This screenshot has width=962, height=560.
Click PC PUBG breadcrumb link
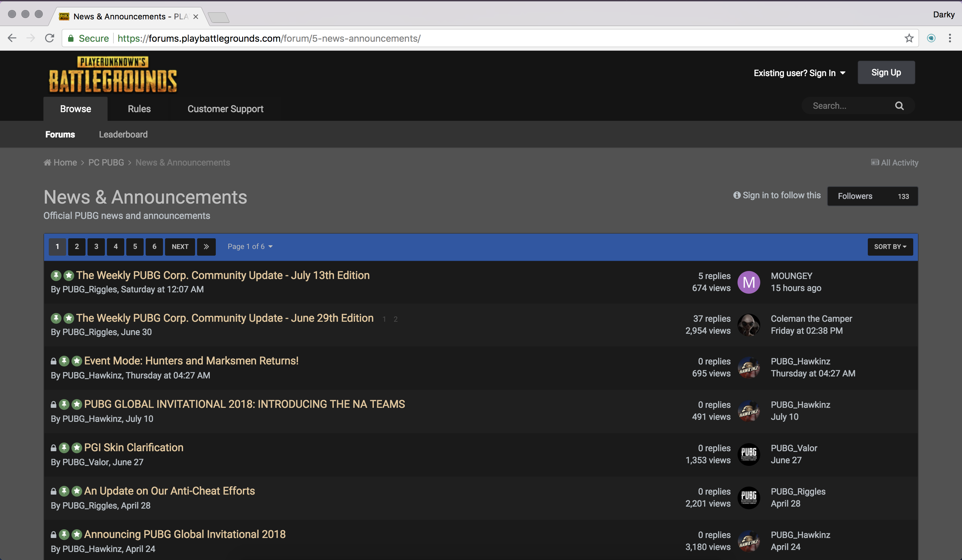click(106, 163)
